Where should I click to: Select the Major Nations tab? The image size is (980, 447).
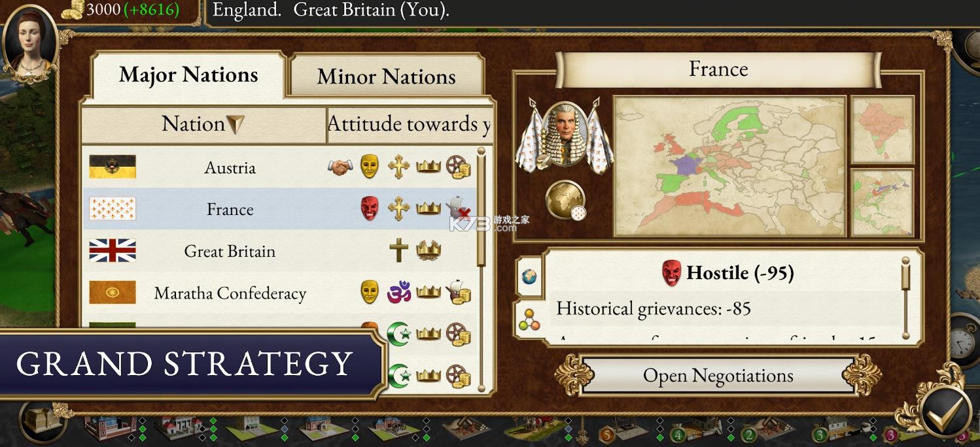[x=187, y=74]
